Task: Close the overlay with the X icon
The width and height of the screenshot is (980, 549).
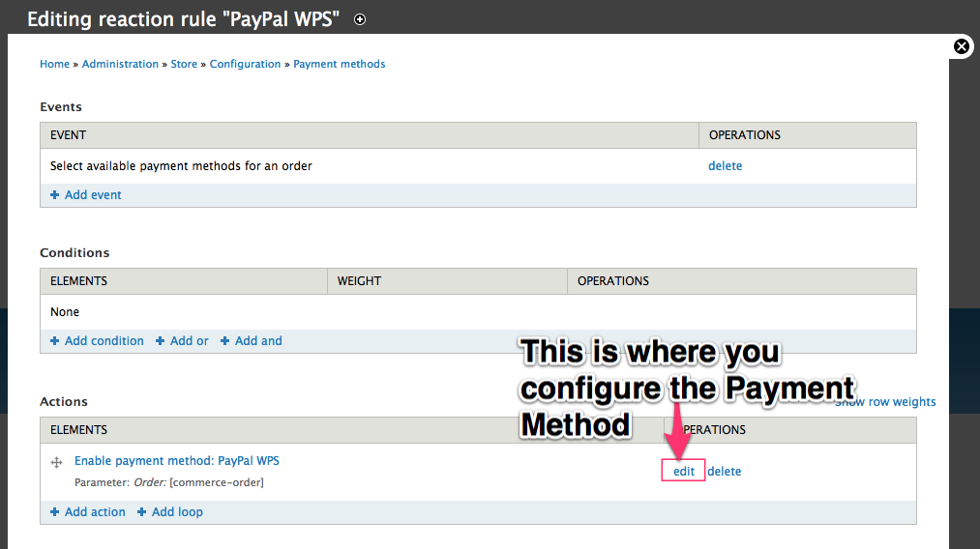Action: (962, 46)
